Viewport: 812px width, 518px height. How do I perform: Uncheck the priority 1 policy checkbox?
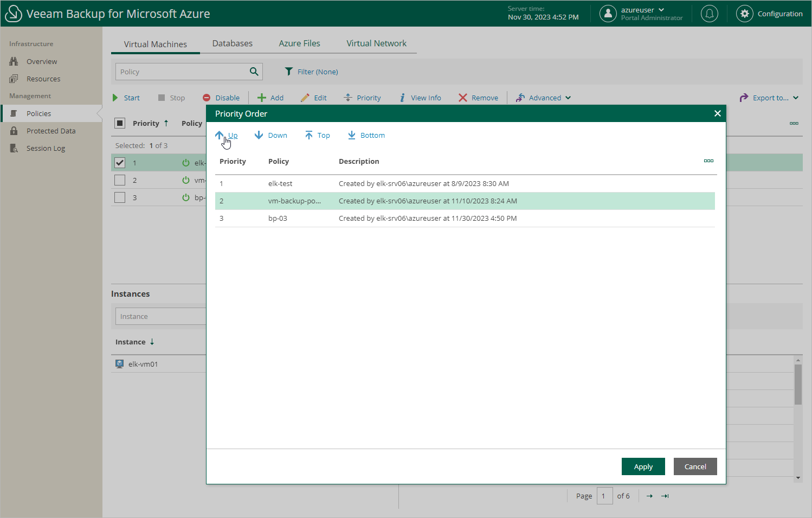pyautogui.click(x=120, y=163)
